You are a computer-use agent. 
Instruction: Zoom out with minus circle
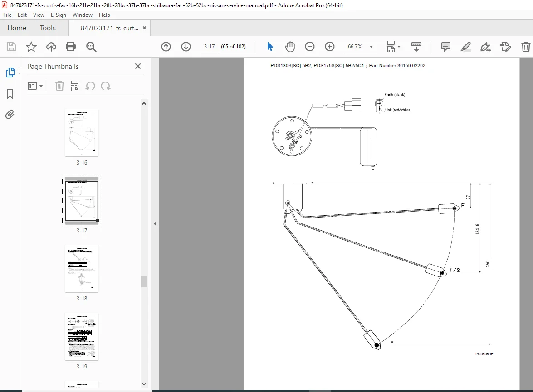[x=310, y=47]
